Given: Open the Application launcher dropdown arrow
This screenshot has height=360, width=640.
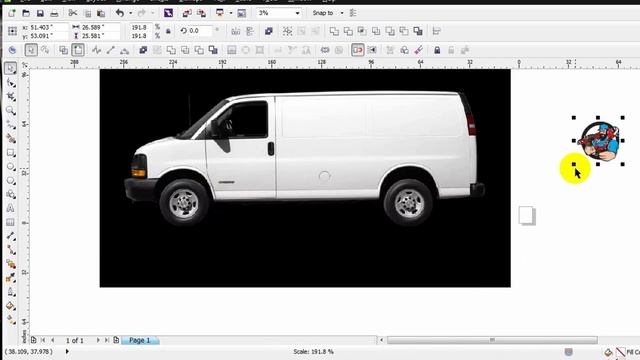Looking at the screenshot, I should 231,13.
